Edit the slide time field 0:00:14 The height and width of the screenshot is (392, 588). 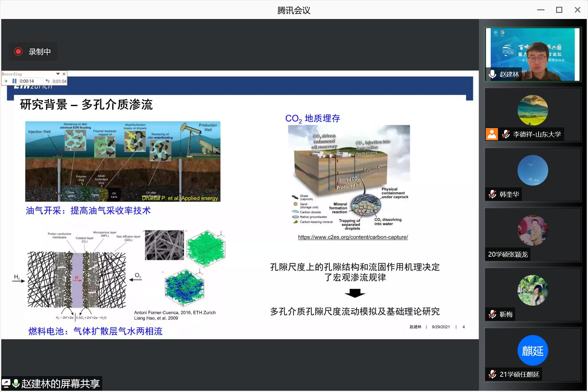tap(31, 81)
